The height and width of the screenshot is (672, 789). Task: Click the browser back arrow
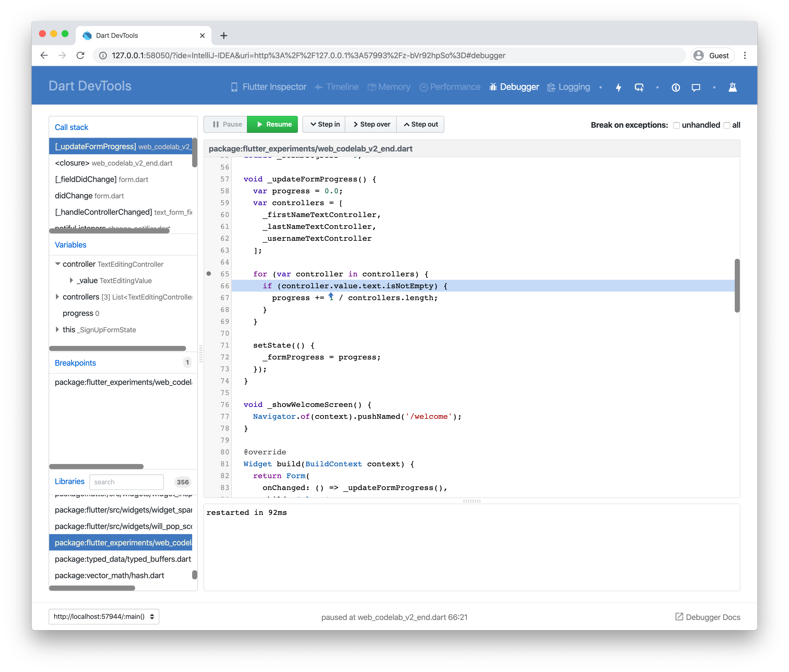[44, 55]
